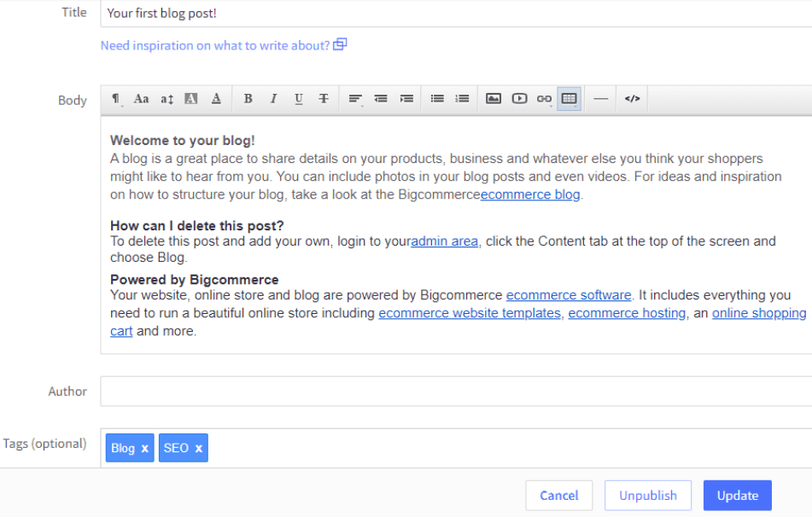Open the 'ecommerce software' link
Screen dimensions: 812x517
tap(569, 295)
